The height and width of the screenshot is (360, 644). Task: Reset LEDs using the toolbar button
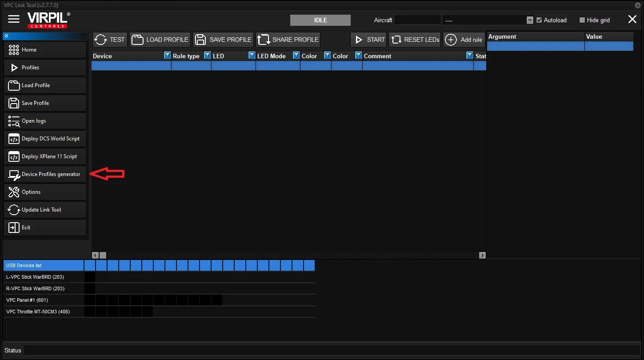coord(415,40)
